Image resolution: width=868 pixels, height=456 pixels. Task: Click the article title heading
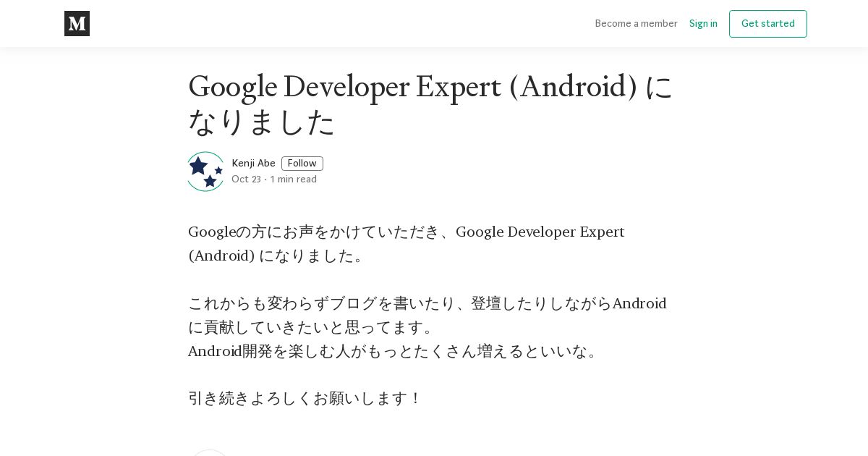coord(431,104)
